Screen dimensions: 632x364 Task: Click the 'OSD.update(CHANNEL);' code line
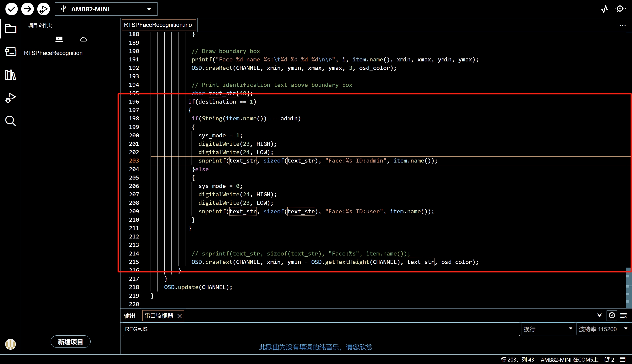(x=198, y=287)
